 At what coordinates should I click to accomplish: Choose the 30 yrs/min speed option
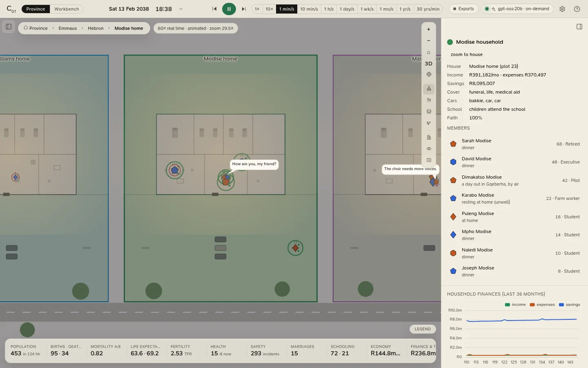[x=428, y=9]
